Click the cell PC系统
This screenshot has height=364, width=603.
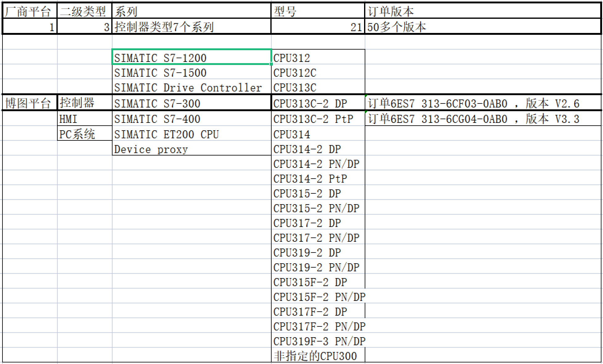(x=84, y=133)
